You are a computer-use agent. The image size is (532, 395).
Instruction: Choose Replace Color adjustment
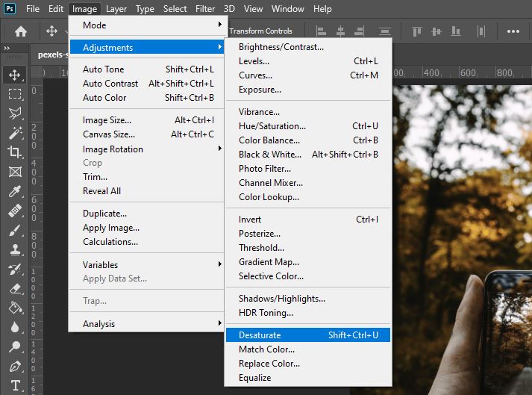click(308, 364)
